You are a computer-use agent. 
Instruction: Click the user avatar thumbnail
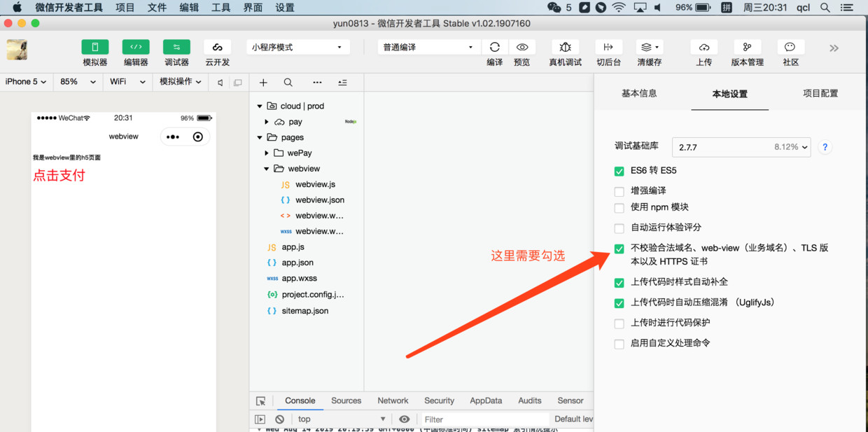(17, 50)
